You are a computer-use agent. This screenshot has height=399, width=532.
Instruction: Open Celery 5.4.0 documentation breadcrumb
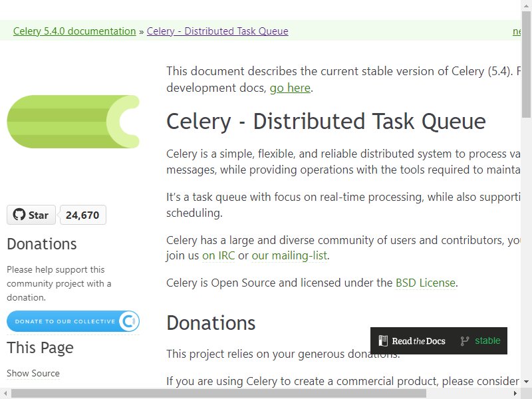point(74,31)
